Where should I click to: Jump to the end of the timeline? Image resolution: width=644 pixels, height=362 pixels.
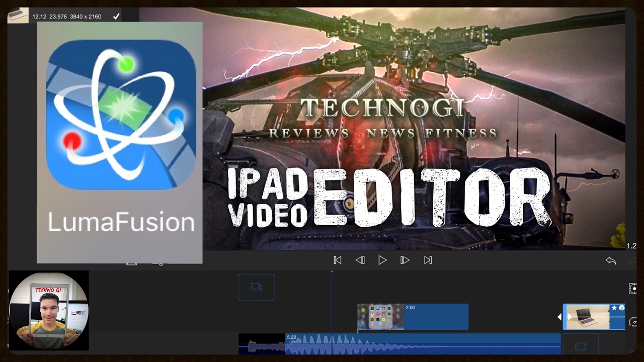[x=428, y=260]
